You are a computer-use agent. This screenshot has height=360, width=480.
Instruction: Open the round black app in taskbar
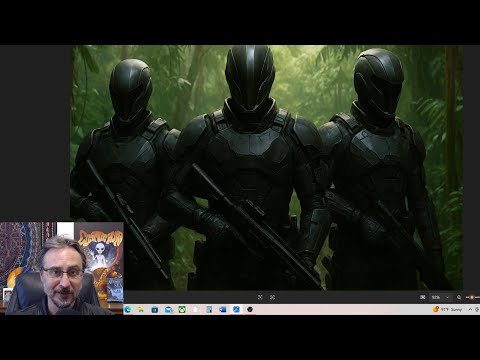pyautogui.click(x=250, y=310)
